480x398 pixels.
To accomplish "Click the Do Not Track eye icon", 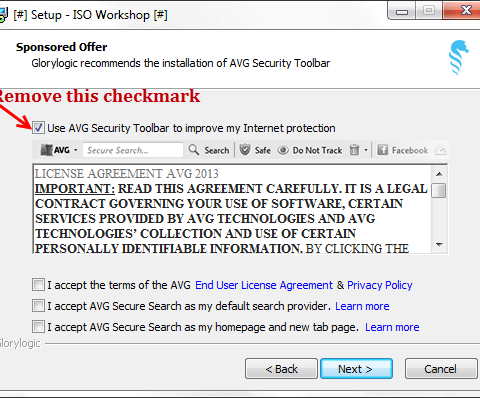I will pyautogui.click(x=283, y=150).
